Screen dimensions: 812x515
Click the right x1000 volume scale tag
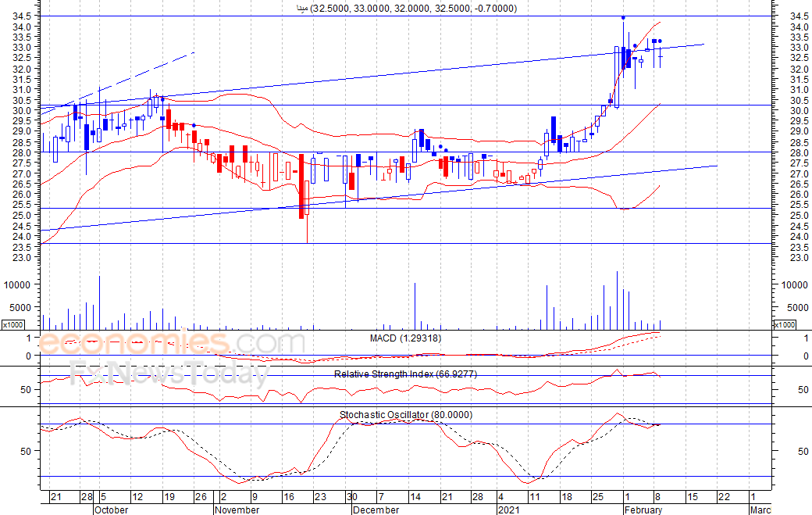pyautogui.click(x=785, y=324)
